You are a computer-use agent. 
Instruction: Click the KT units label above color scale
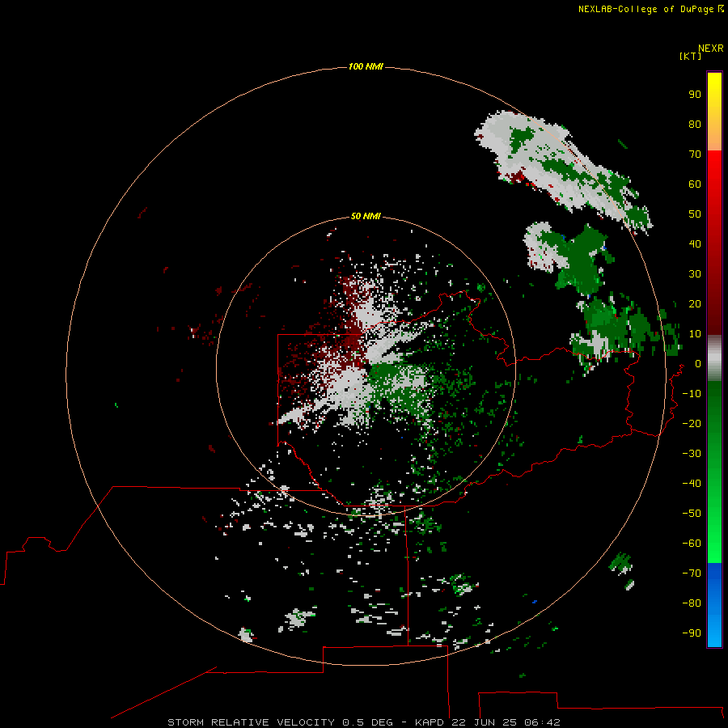(691, 56)
